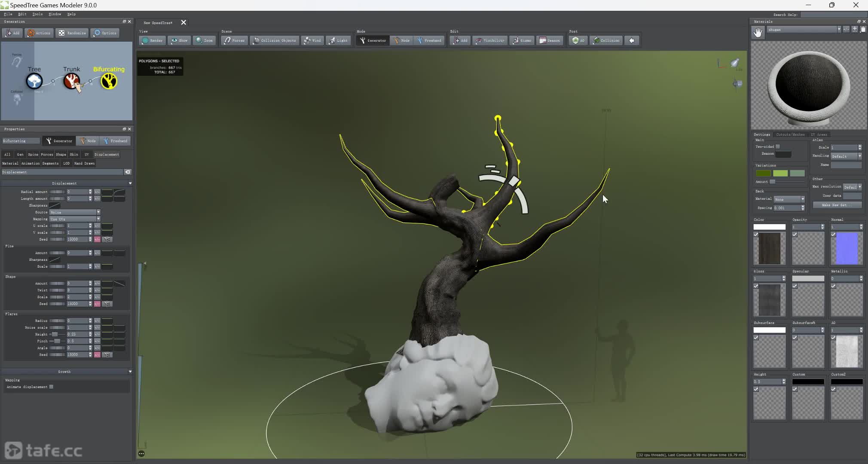Viewport: 868px width, 464px height.
Task: Toggle the Gloss map checkbox
Action: pos(756,286)
